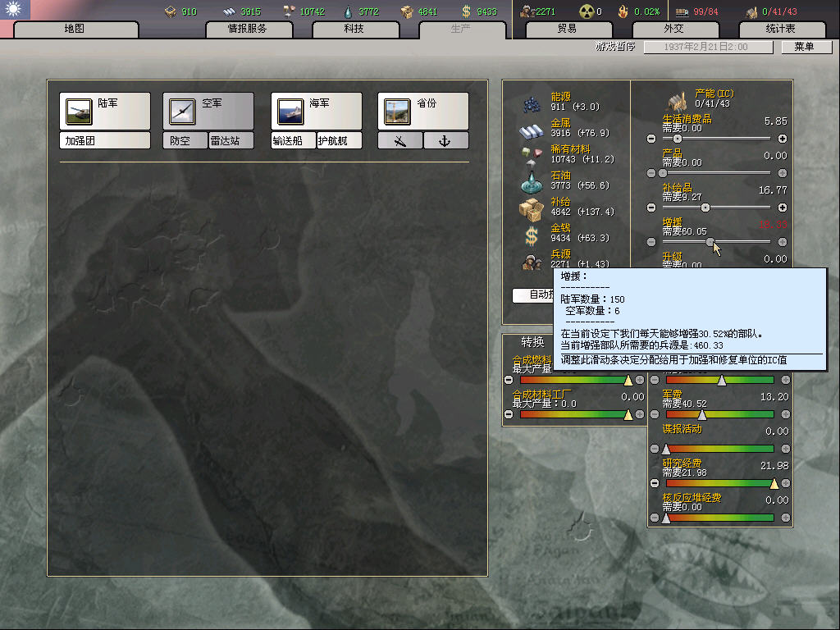840x630 pixels.
Task: Switch to the 科技 tab
Action: point(355,29)
